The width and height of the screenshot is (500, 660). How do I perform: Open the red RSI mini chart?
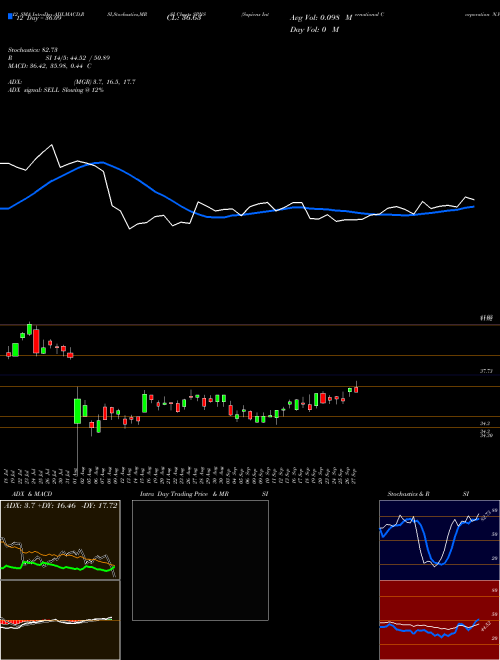[x=439, y=620]
